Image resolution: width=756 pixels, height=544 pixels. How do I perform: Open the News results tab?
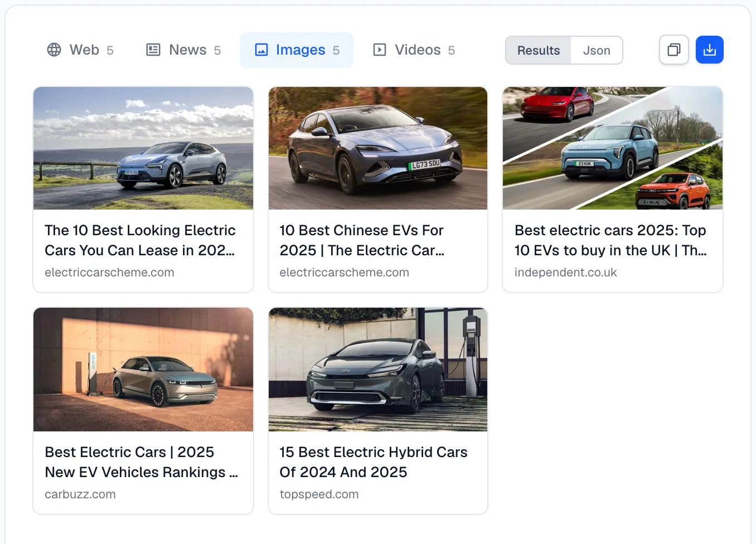[x=183, y=50]
